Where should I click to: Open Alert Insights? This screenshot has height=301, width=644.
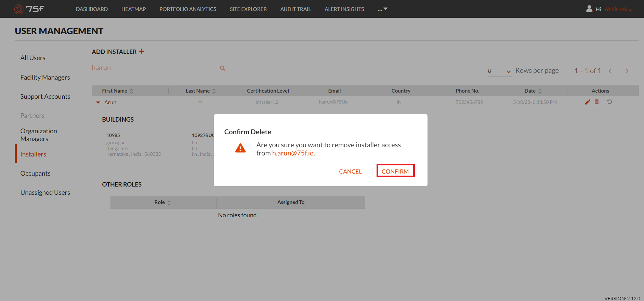344,9
